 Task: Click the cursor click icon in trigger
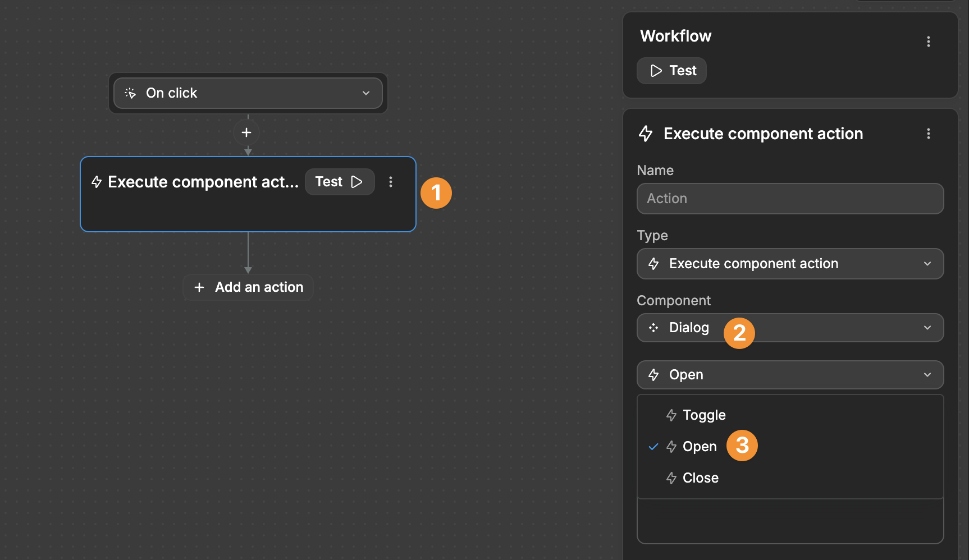[130, 93]
